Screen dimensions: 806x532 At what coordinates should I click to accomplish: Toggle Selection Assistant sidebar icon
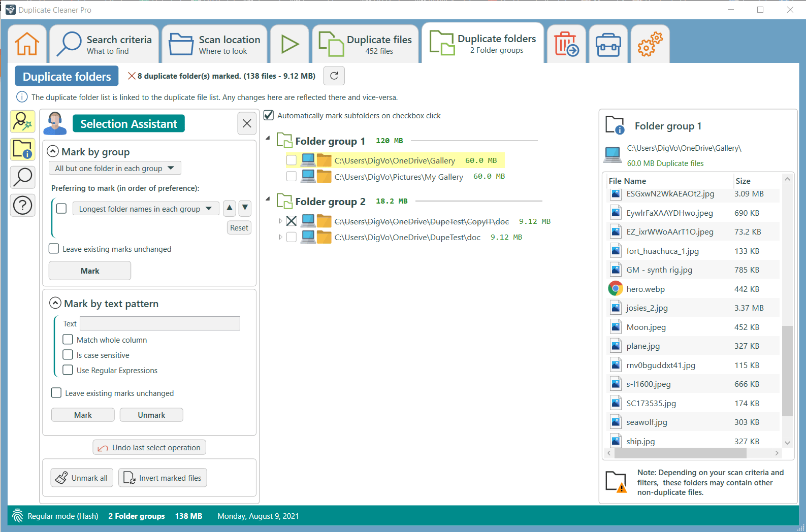pyautogui.click(x=22, y=122)
